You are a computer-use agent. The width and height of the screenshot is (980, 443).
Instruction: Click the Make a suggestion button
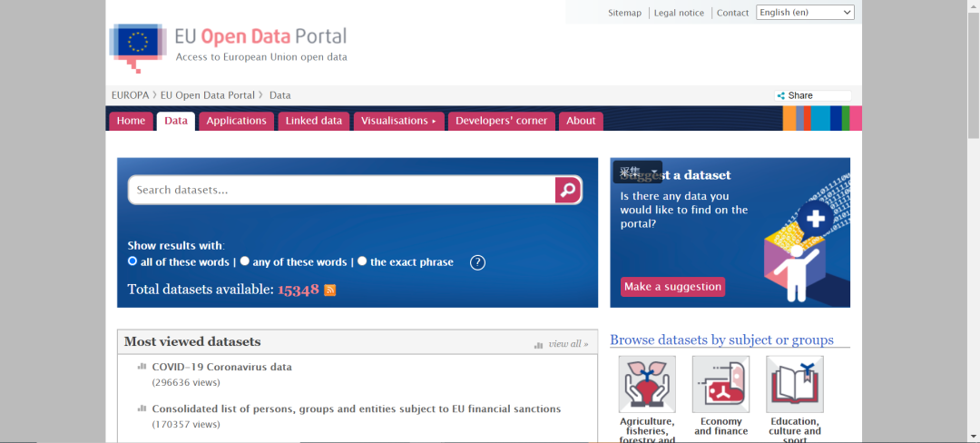pos(673,287)
